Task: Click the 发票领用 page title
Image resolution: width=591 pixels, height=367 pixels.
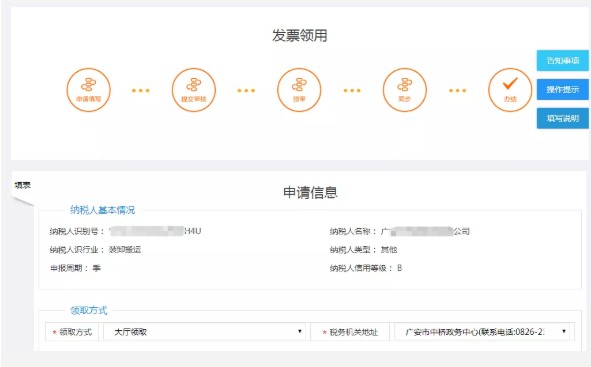Action: point(300,35)
